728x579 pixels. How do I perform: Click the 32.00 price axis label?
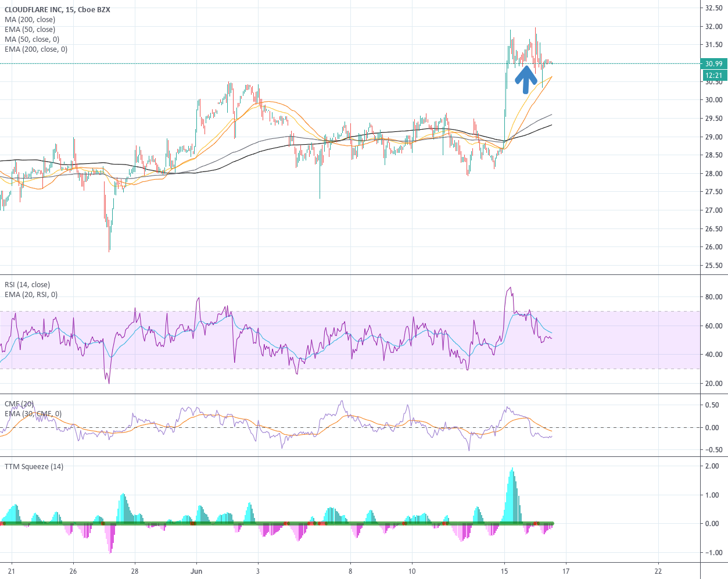[713, 27]
